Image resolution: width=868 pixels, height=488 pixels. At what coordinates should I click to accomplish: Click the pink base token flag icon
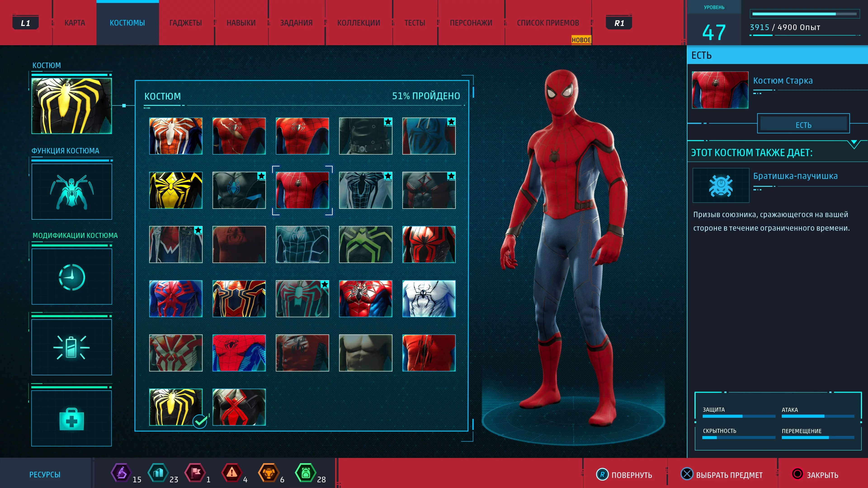[x=195, y=473]
